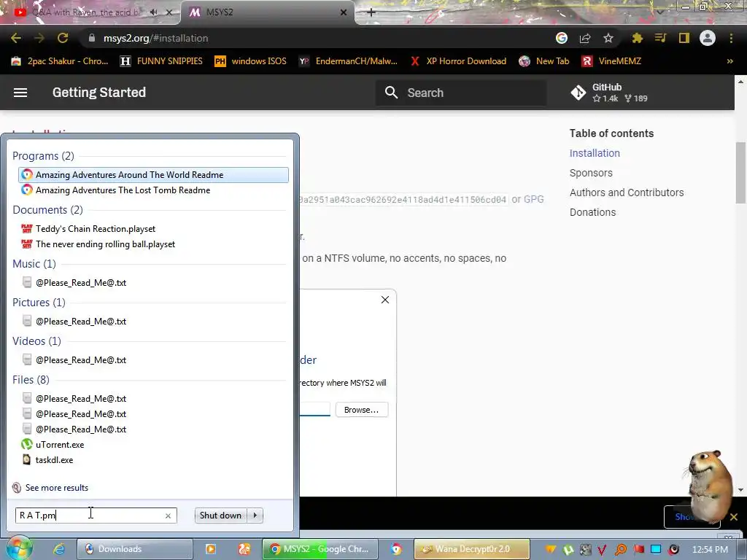Viewport: 747px width, 560px height.
Task: Open @Please_Read_Me@.txt under Music
Action: (80, 283)
